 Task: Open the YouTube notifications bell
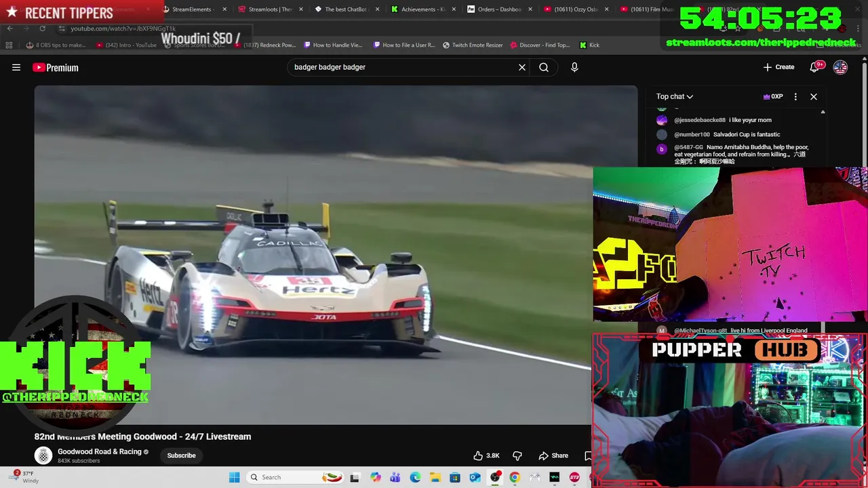815,67
